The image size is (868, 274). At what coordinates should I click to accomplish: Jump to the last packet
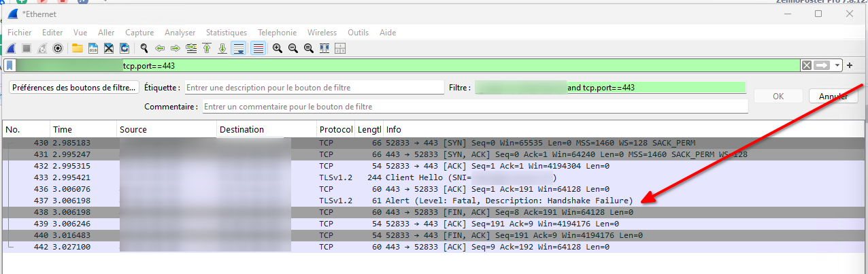click(x=222, y=48)
